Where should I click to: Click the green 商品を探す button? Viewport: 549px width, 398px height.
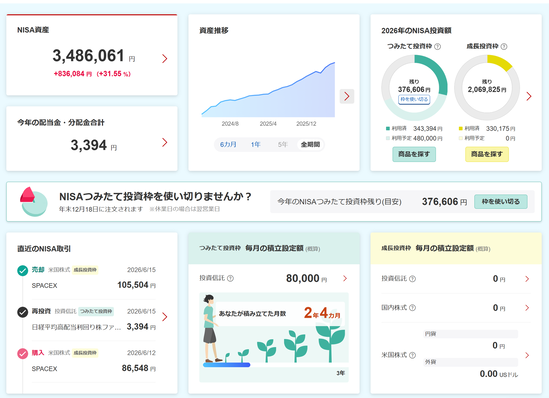pos(414,154)
